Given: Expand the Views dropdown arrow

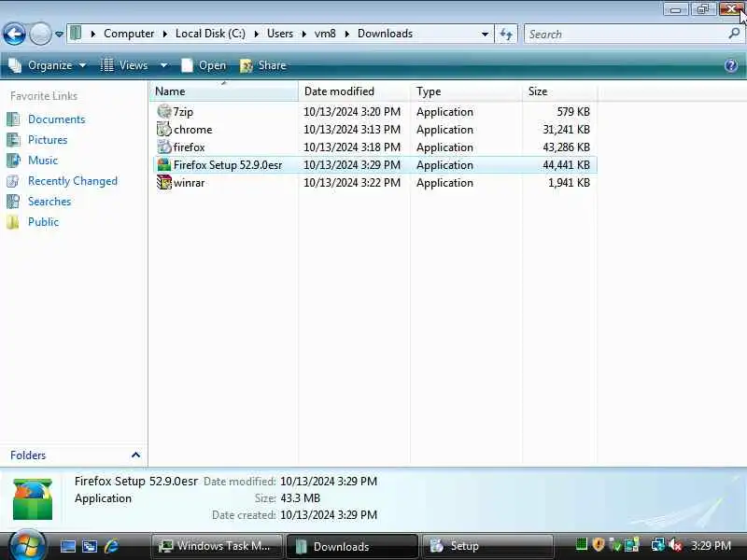Looking at the screenshot, I should click(163, 65).
